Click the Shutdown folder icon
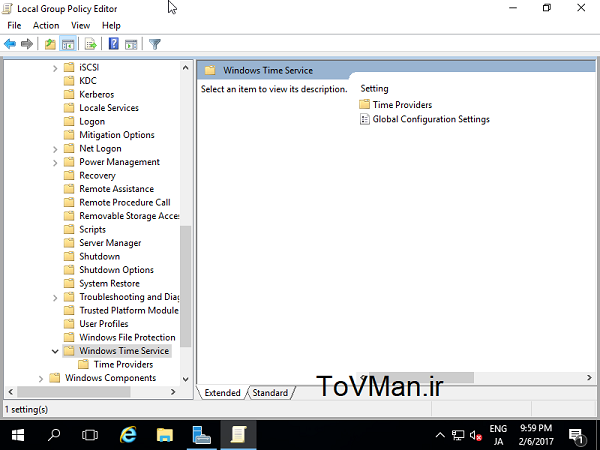The width and height of the screenshot is (600, 450). (x=69, y=256)
